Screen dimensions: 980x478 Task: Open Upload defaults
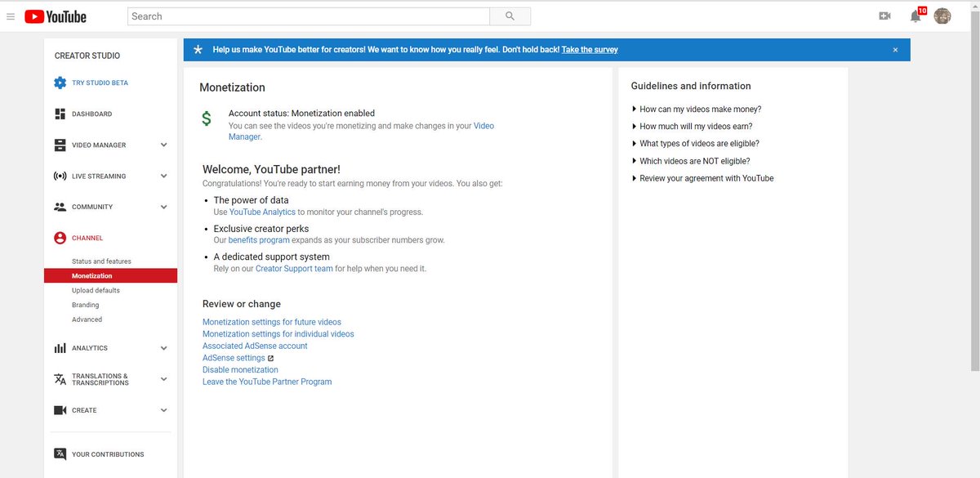pyautogui.click(x=96, y=291)
